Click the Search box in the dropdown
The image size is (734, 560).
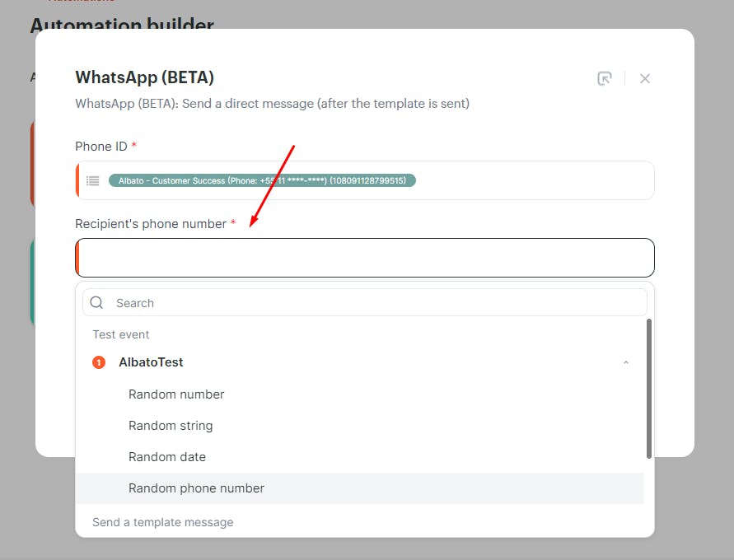pyautogui.click(x=365, y=303)
